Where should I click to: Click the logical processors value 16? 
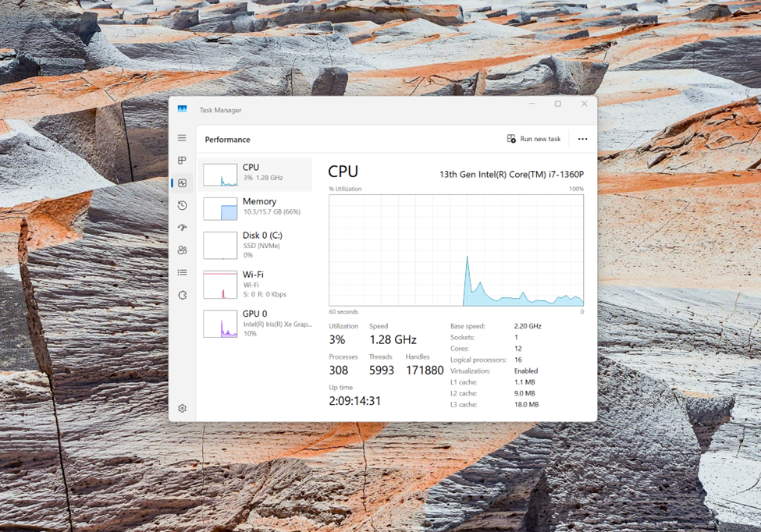pos(517,360)
